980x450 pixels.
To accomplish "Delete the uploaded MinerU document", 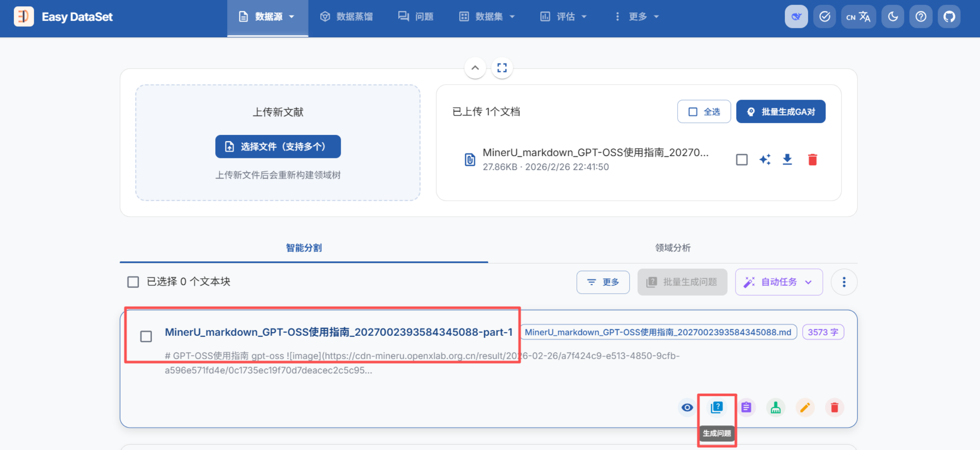I will pos(812,160).
